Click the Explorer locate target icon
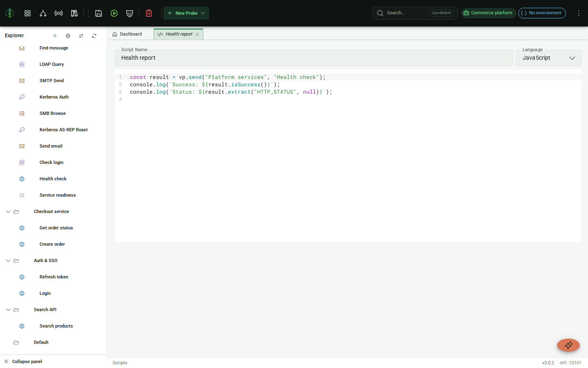 pos(68,36)
